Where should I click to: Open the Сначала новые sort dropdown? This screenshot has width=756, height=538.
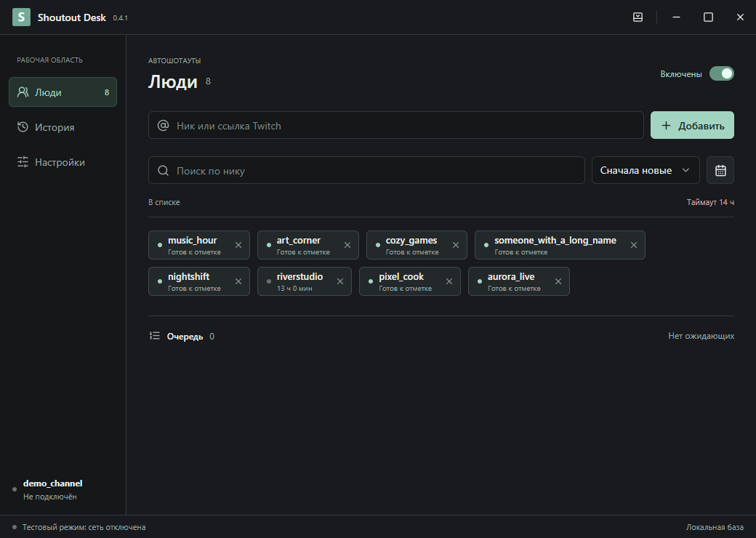tap(646, 170)
